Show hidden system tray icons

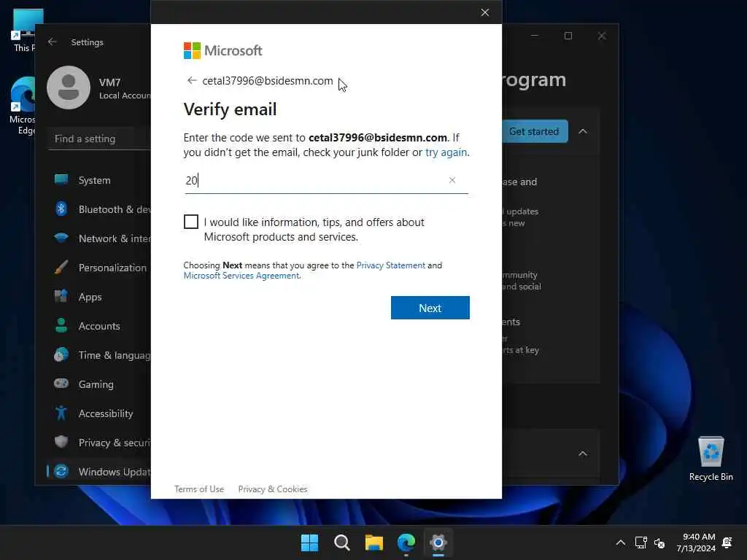(620, 542)
